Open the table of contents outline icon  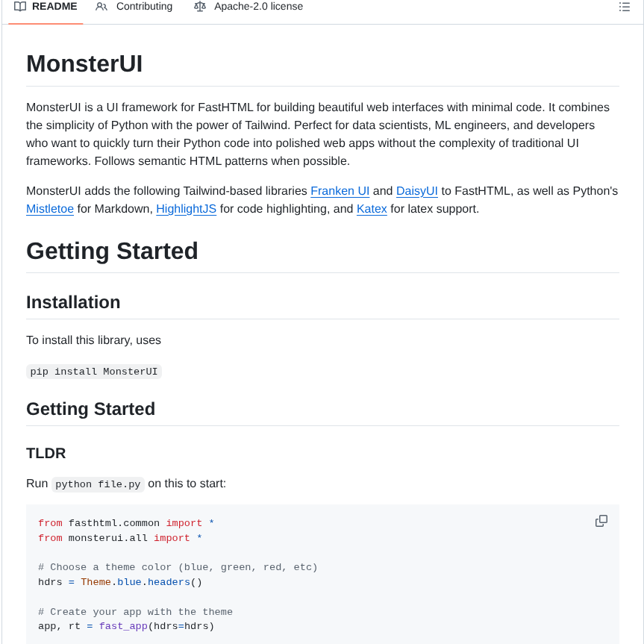coord(625,7)
